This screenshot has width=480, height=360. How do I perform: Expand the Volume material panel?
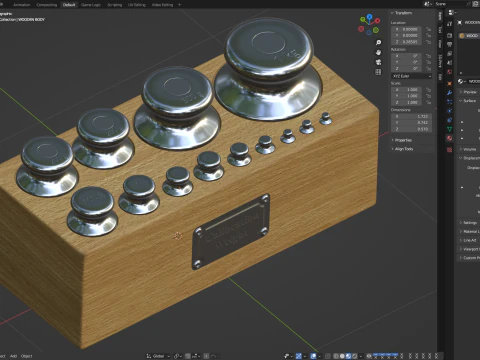click(468, 149)
